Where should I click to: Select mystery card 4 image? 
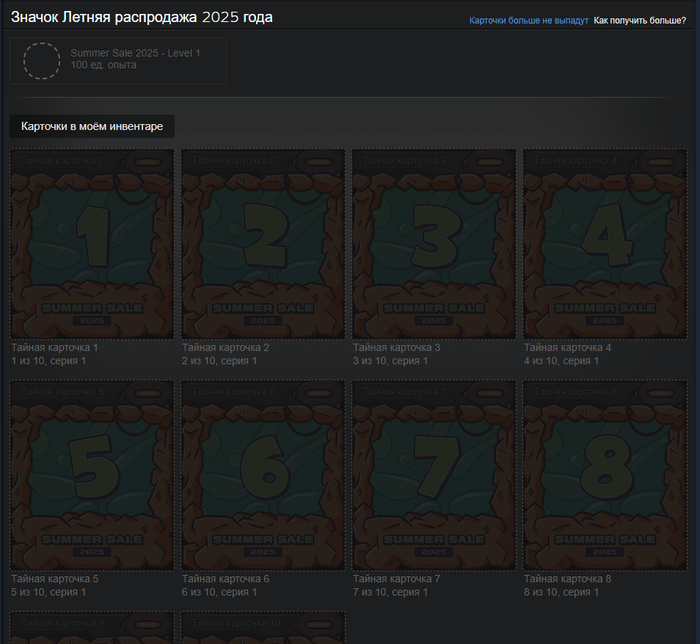pyautogui.click(x=605, y=244)
